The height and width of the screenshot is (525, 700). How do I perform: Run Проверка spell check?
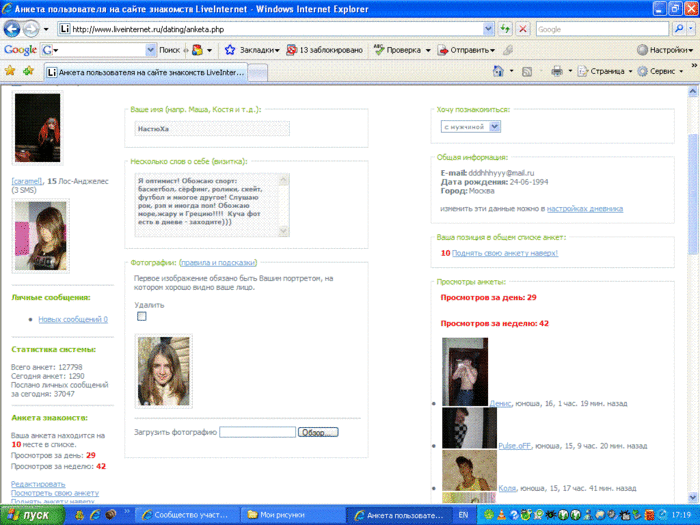tap(397, 50)
